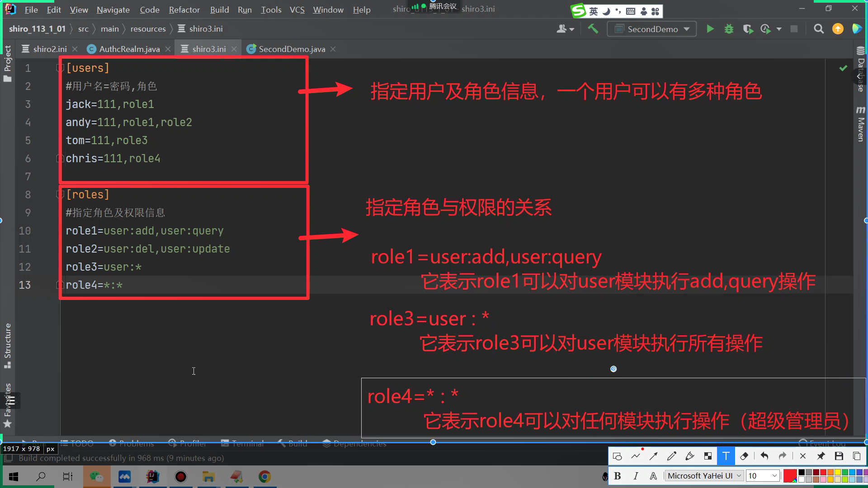Select the polyline annotation tool
Image resolution: width=868 pixels, height=488 pixels.
637,455
